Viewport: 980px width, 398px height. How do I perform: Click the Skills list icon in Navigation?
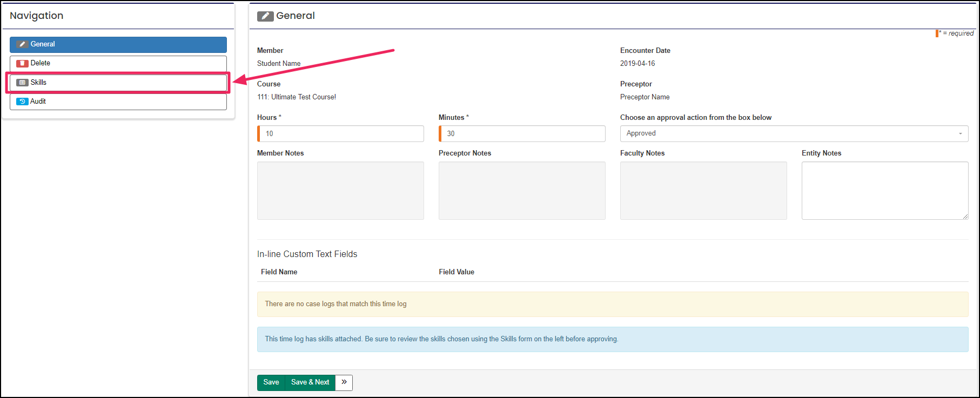[22, 83]
